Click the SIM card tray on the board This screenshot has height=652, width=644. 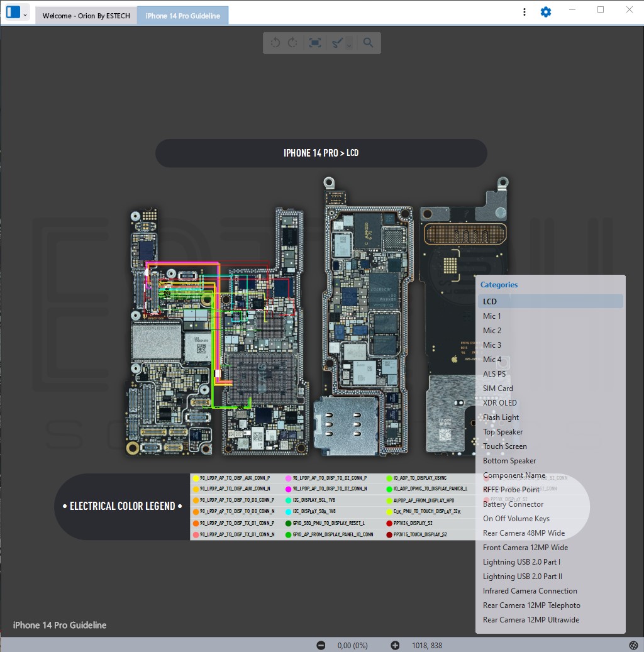click(345, 425)
